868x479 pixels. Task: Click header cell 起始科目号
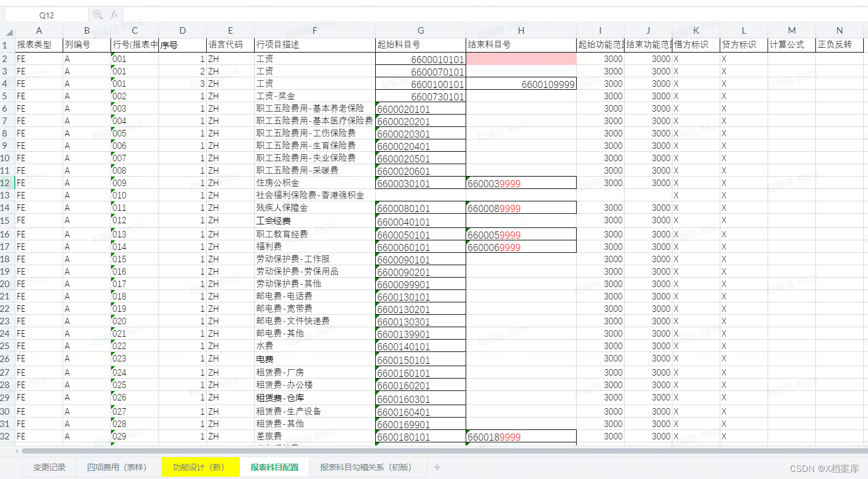(x=421, y=45)
